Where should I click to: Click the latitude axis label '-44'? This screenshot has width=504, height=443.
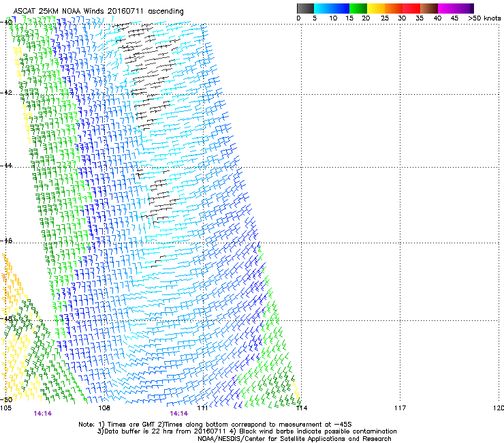coord(6,166)
